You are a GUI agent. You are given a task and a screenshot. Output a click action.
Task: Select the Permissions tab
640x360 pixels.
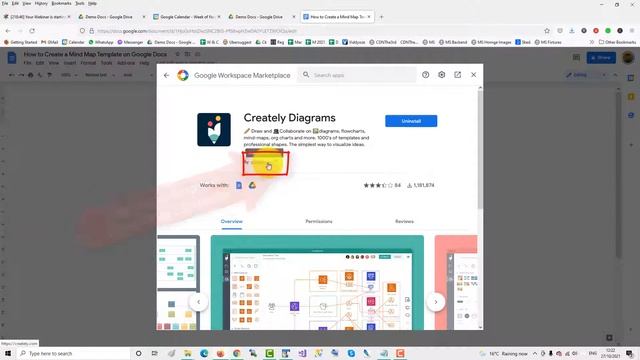[x=319, y=221]
